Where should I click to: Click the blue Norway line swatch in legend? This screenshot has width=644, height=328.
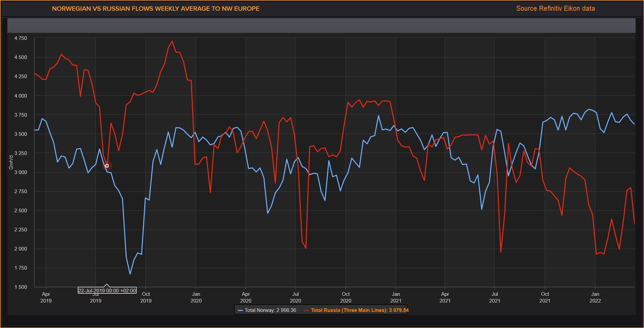[240, 311]
